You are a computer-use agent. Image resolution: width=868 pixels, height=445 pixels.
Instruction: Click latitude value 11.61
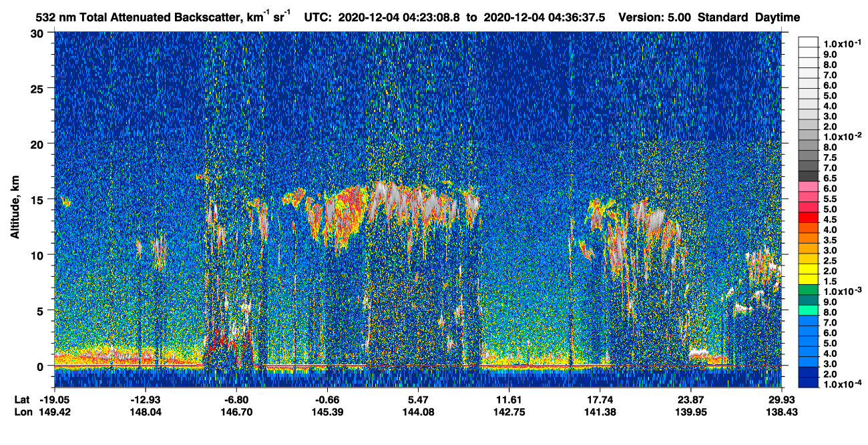tap(509, 400)
